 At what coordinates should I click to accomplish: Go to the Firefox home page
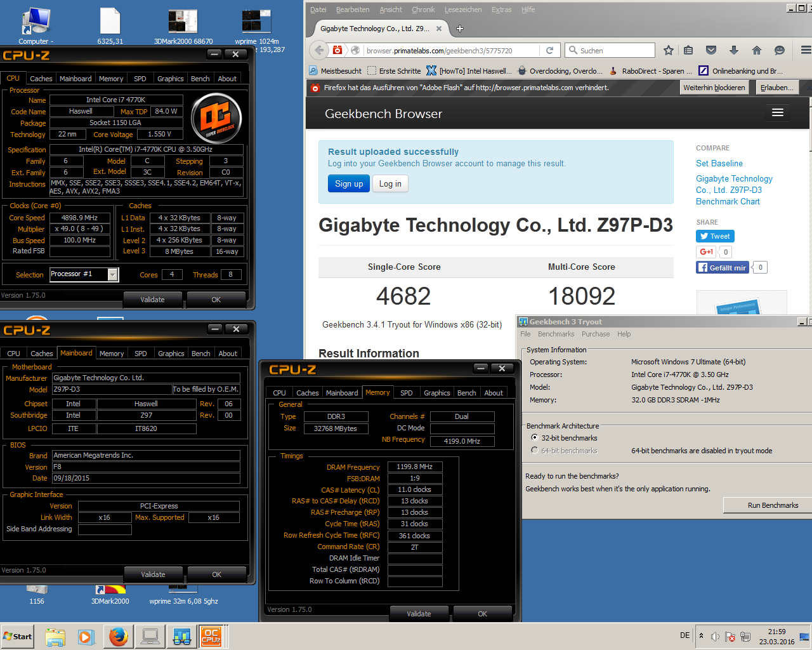[x=756, y=50]
